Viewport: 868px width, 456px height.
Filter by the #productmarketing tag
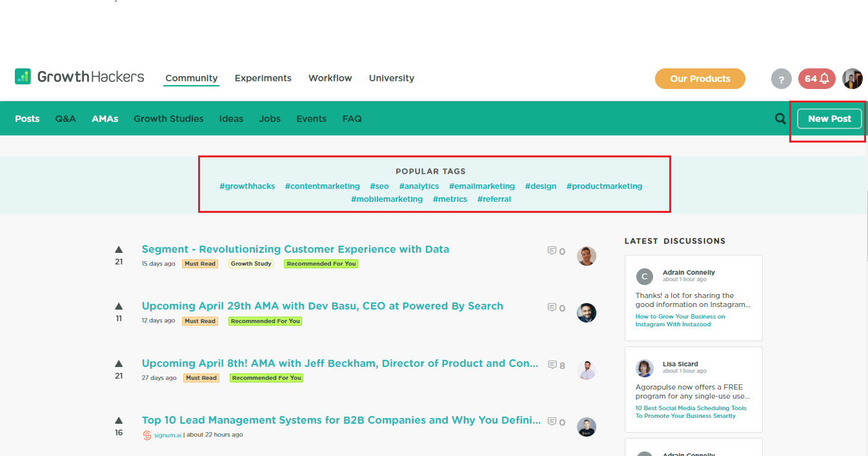click(605, 186)
